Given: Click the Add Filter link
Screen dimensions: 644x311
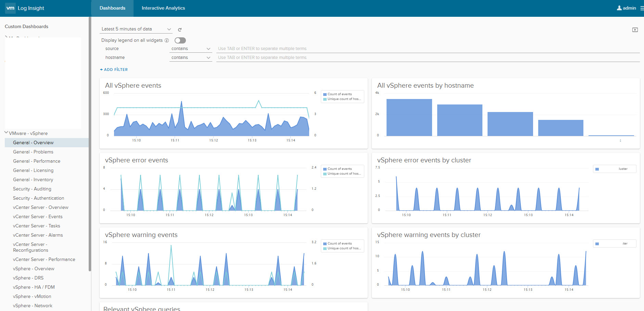Looking at the screenshot, I should 114,70.
